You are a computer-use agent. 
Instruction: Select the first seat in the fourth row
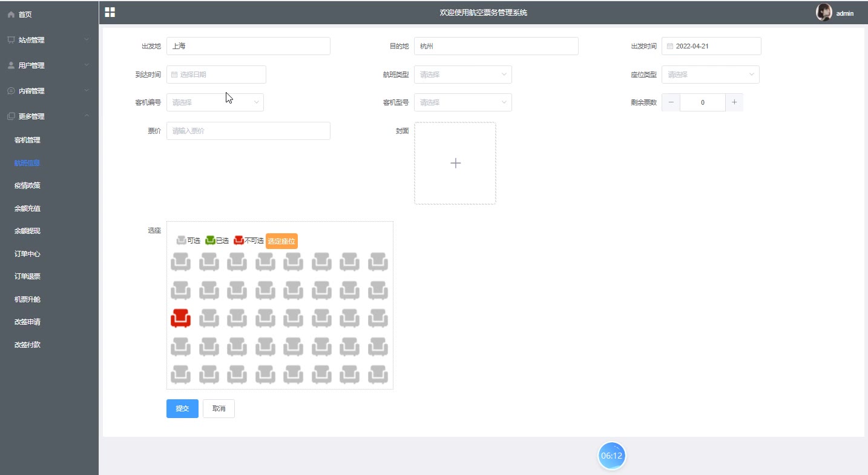tap(180, 346)
